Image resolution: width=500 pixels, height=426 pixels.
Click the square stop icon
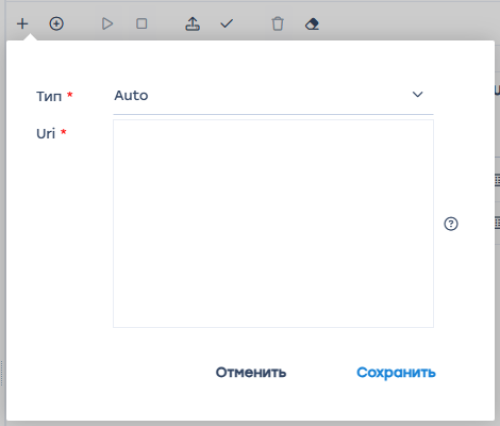click(x=142, y=24)
